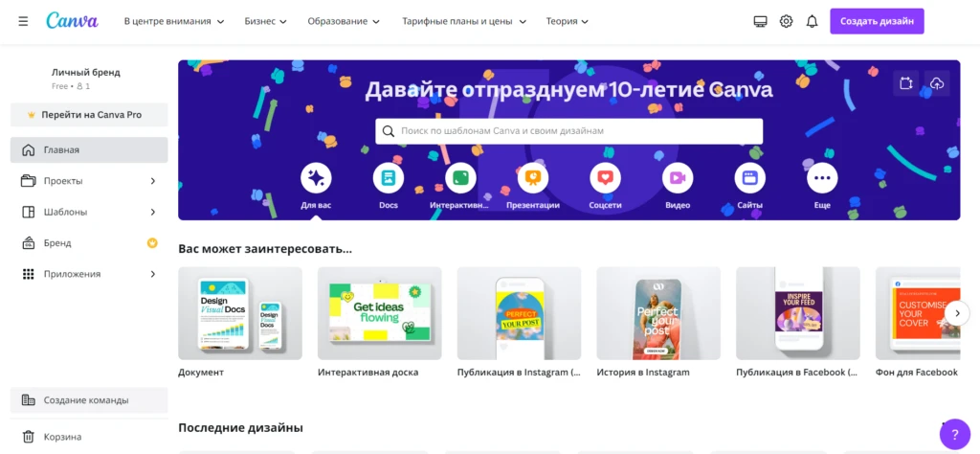Open the Публикация в Instagram thumbnail

click(x=519, y=313)
